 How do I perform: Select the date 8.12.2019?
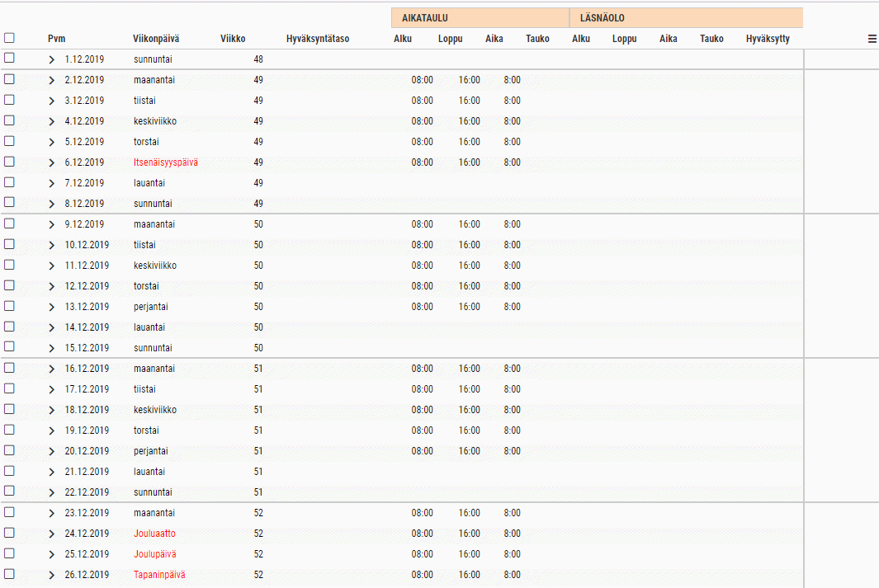[x=84, y=204]
